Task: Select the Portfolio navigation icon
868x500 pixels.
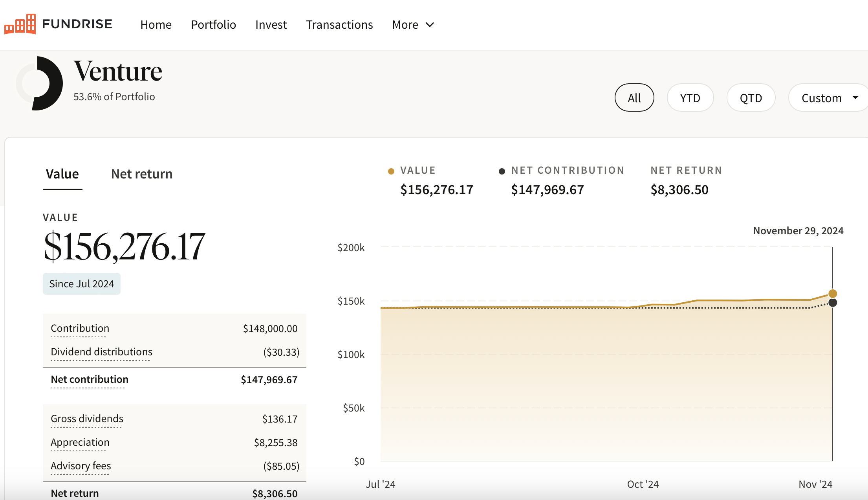Action: click(x=213, y=24)
